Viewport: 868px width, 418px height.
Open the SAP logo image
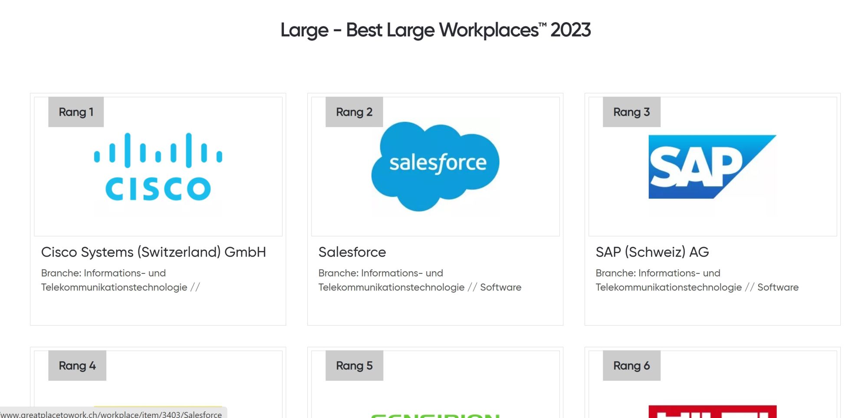[712, 167]
